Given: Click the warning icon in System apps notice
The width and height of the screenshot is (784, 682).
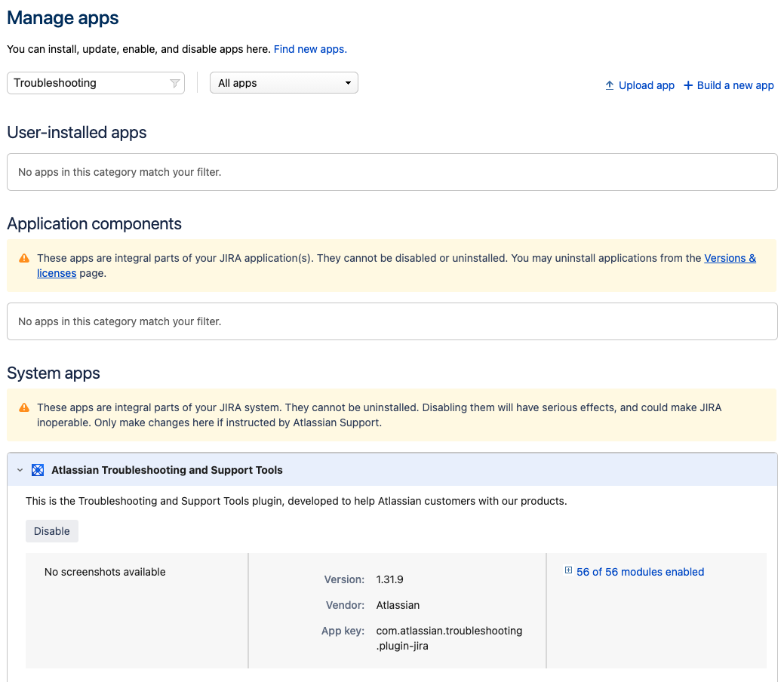Looking at the screenshot, I should click(x=24, y=407).
